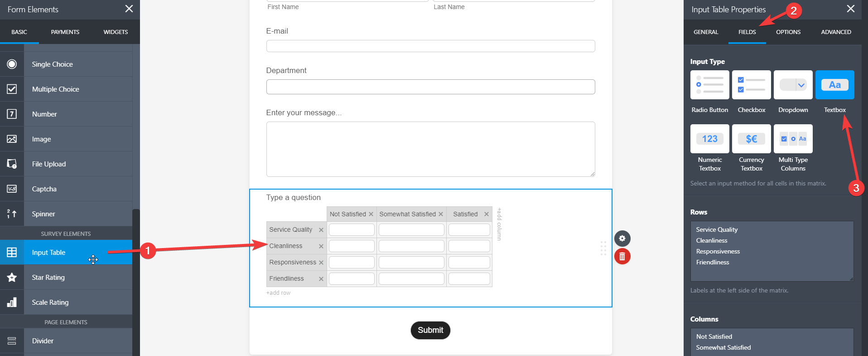Click the add column link
Screen dimensions: 868x356
point(499,224)
